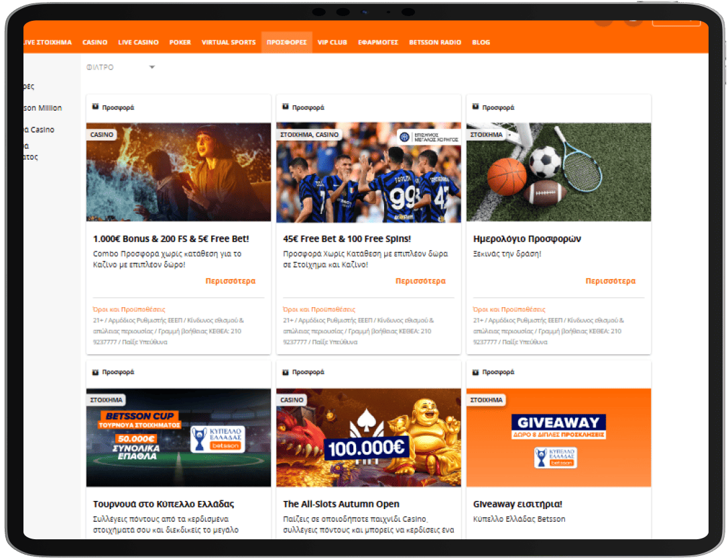The image size is (728, 560).
Task: Click Περισσότερα on the 1.000€ Bonus offer
Action: click(x=230, y=281)
